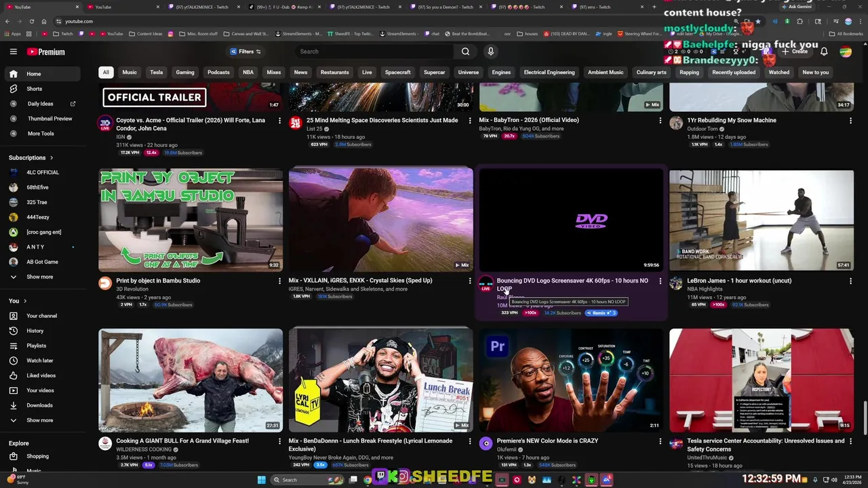Open the Windows Start button

pos(262,480)
